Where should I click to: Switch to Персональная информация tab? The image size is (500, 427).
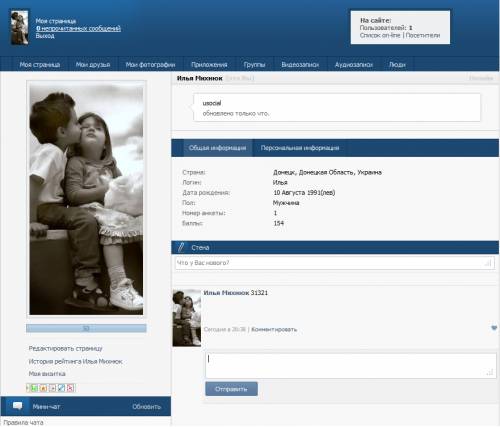tap(300, 148)
